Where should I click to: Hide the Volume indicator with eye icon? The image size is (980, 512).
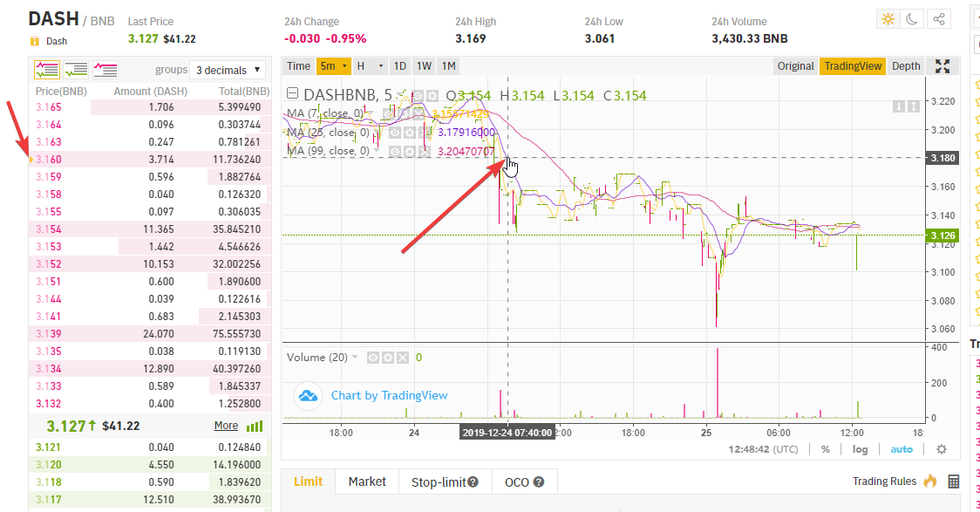373,358
